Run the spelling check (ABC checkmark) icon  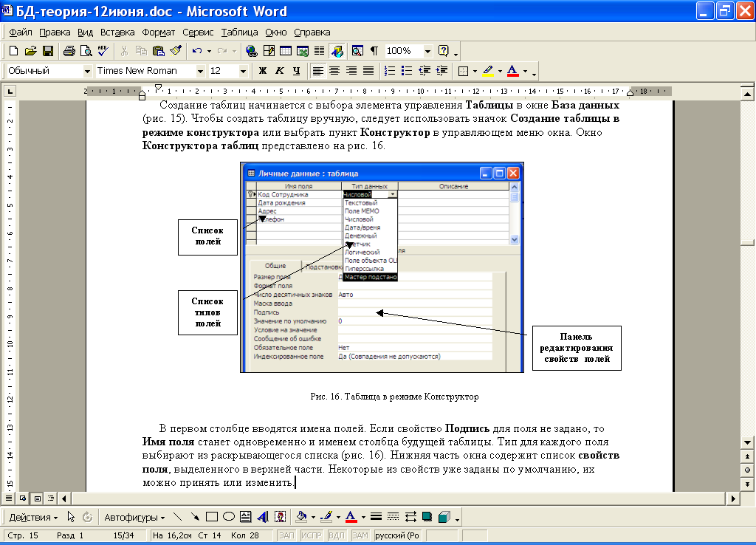coord(103,51)
